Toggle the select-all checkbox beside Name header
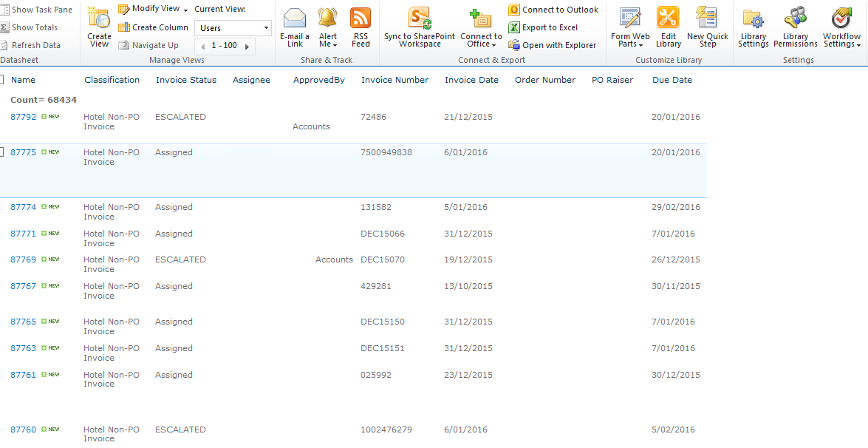The width and height of the screenshot is (868, 448). click(1, 80)
